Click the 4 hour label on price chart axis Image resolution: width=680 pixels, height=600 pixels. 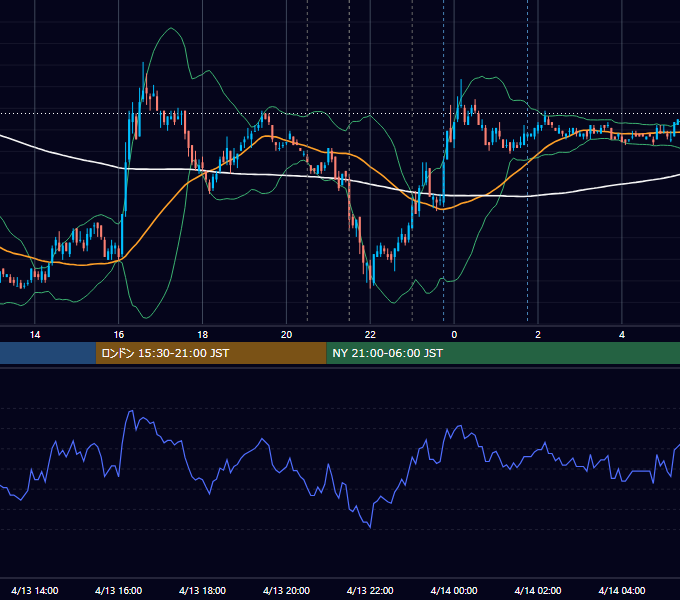pyautogui.click(x=622, y=335)
